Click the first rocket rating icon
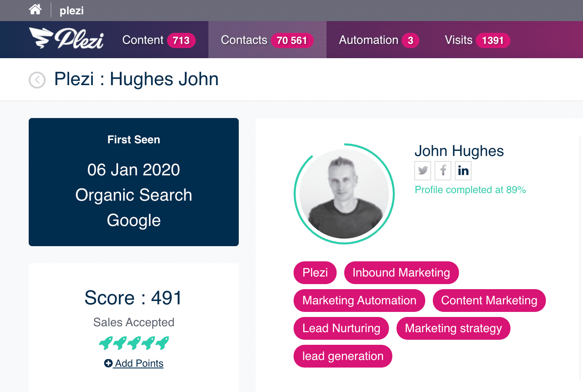The width and height of the screenshot is (583, 392). point(105,343)
